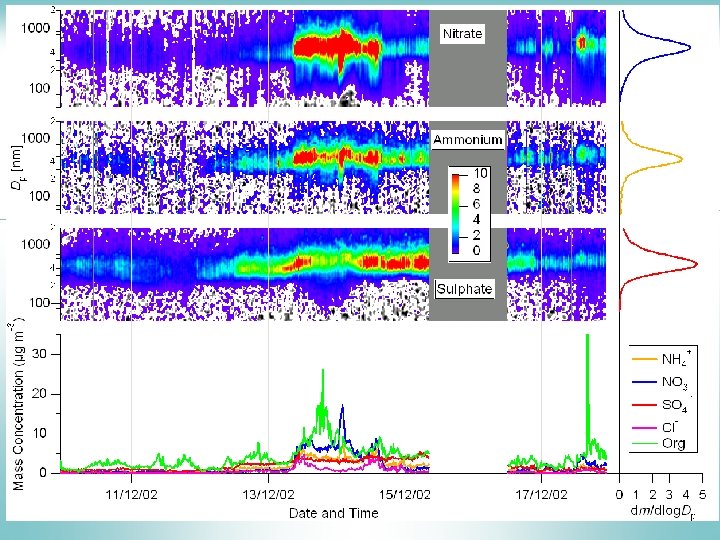Click the dark blue NO3 legend line
720x540 pixels.
pyautogui.click(x=644, y=382)
